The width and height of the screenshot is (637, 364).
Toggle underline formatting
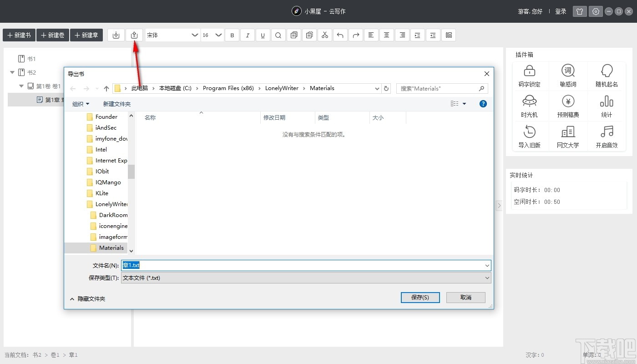coord(263,35)
